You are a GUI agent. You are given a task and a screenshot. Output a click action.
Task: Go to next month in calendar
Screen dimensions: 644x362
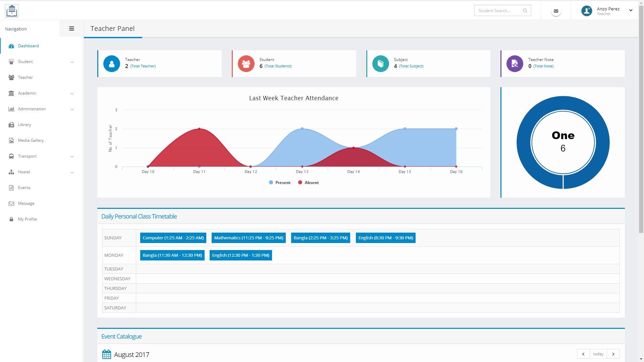[613, 354]
